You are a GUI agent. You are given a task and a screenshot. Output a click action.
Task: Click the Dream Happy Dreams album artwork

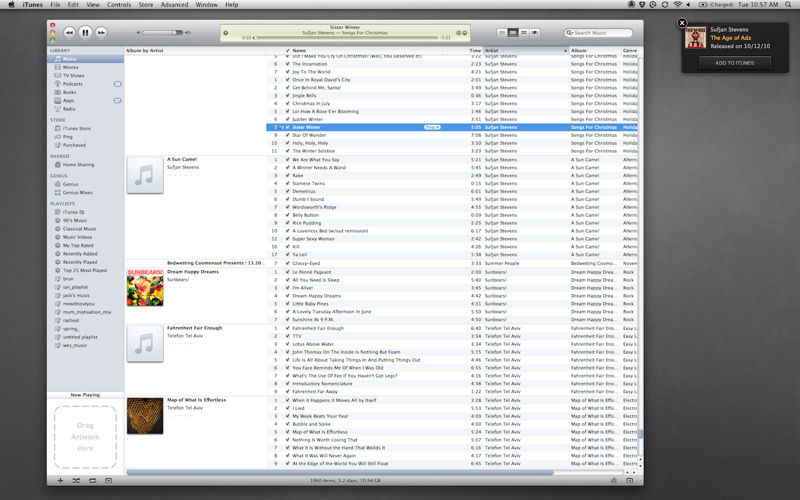click(x=145, y=288)
